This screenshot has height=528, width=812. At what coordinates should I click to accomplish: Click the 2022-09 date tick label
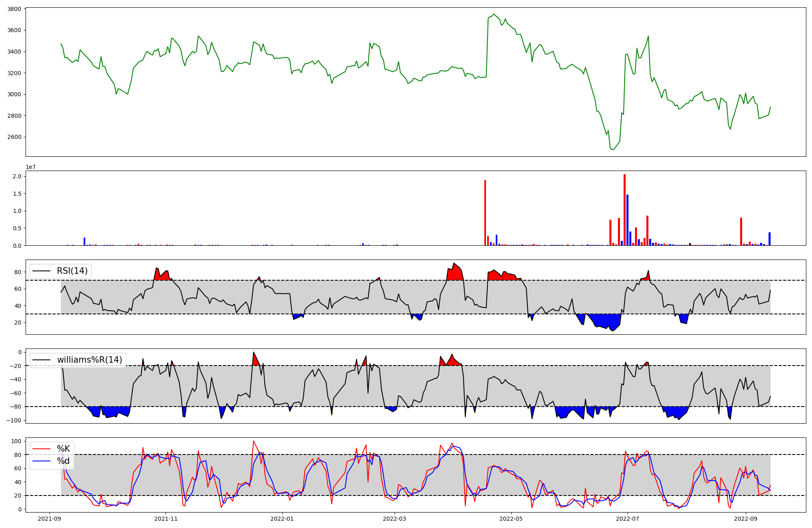pos(745,519)
